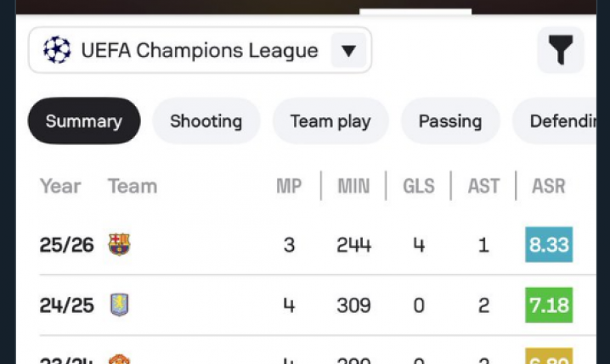Sort by the MIN column header
Image resolution: width=610 pixels, height=364 pixels.
coord(353,186)
